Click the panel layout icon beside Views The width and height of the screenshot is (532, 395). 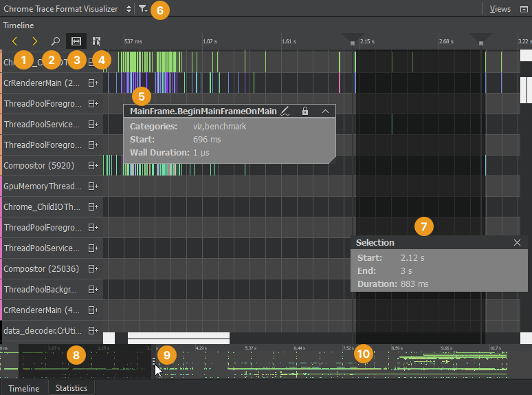click(524, 9)
